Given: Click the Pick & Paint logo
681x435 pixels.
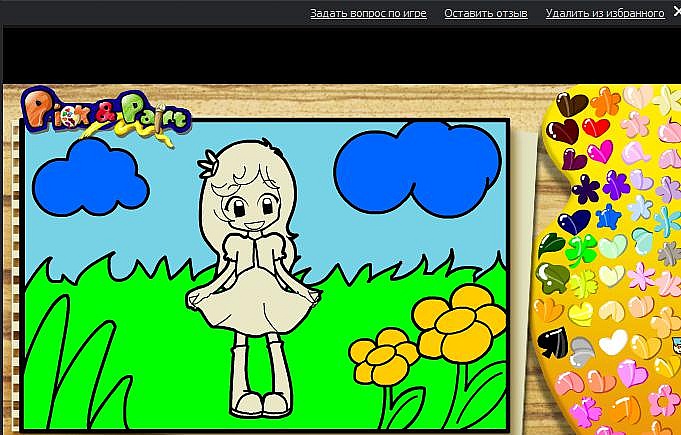Looking at the screenshot, I should 106,114.
